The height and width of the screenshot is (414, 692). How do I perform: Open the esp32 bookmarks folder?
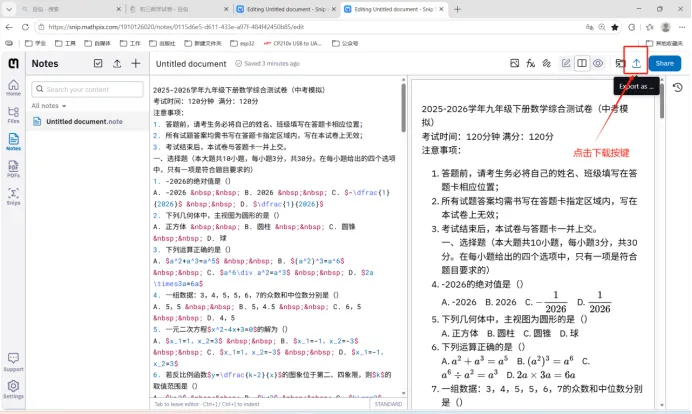(x=242, y=43)
